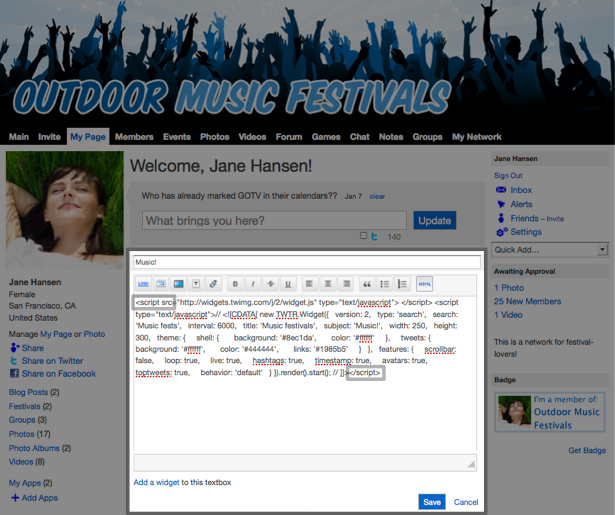Screen dimensions: 615x515
Task: Go to the Members tab
Action: coord(134,137)
